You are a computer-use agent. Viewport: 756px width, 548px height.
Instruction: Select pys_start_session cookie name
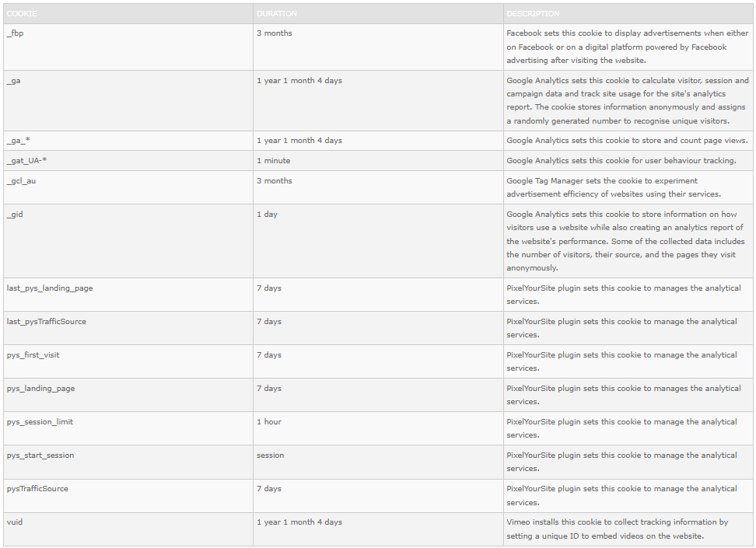(x=40, y=455)
